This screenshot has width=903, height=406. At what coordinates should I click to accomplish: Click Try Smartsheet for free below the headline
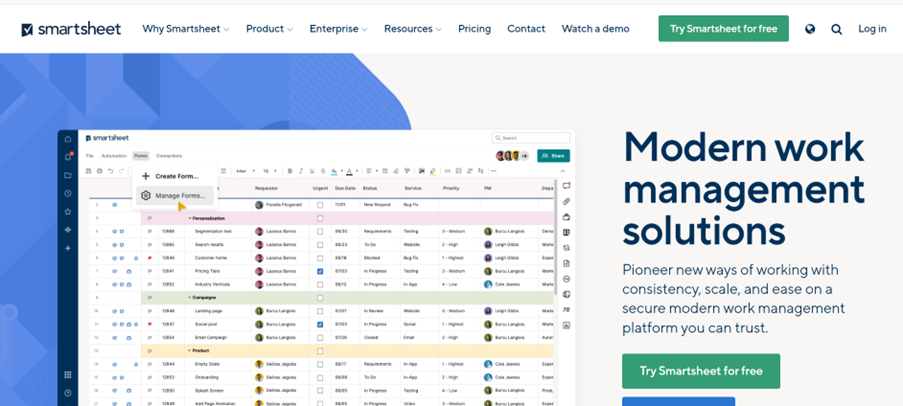701,371
